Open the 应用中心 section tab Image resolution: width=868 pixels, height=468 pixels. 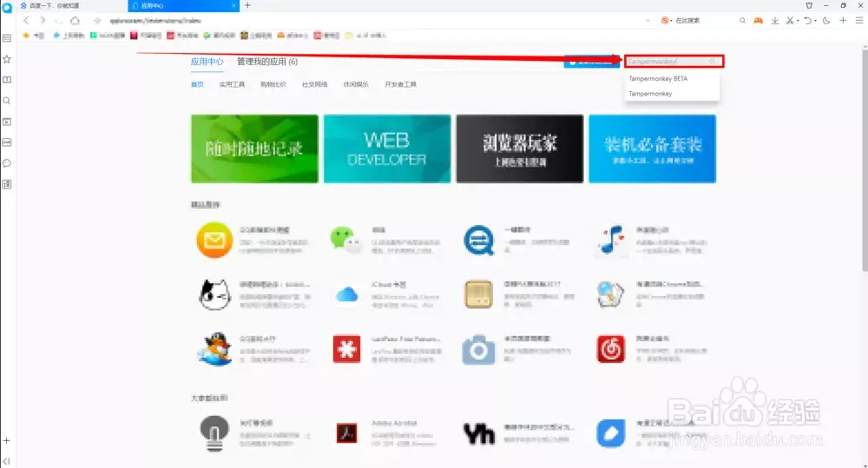click(x=207, y=62)
